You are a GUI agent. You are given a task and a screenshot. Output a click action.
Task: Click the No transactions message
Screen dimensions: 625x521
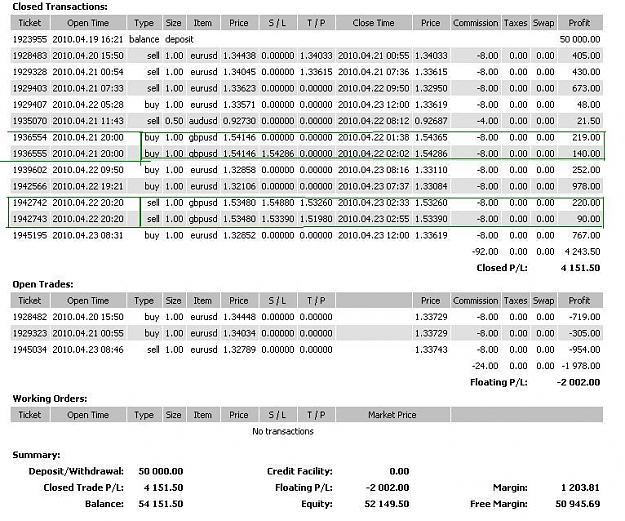point(283,431)
